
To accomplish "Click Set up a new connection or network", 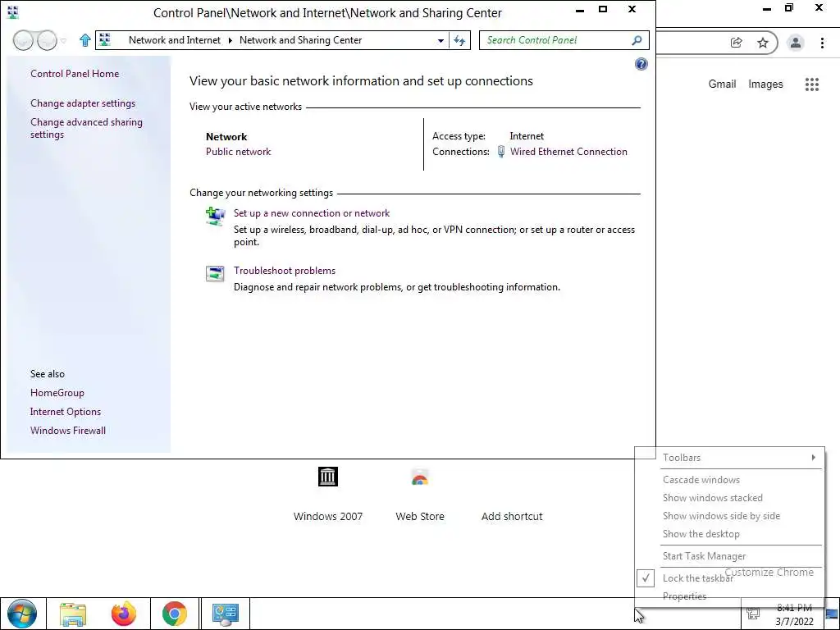I will click(311, 213).
